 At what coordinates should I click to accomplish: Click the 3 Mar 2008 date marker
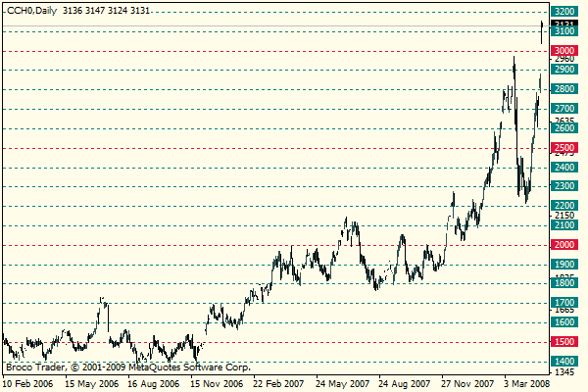527,384
